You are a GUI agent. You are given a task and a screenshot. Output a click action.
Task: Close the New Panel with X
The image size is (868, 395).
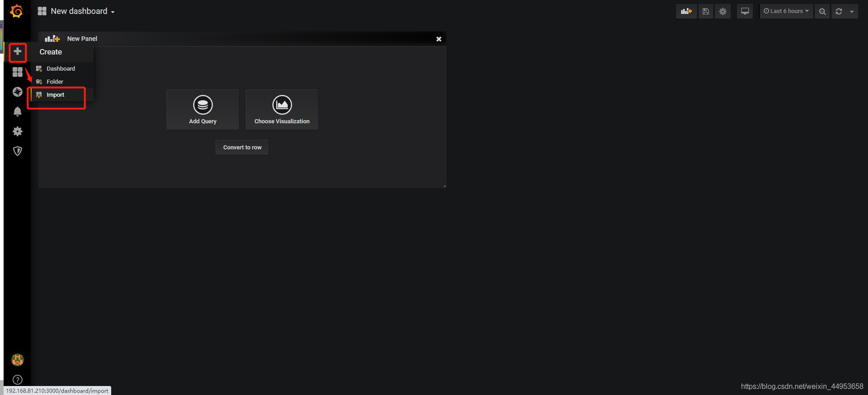tap(439, 39)
